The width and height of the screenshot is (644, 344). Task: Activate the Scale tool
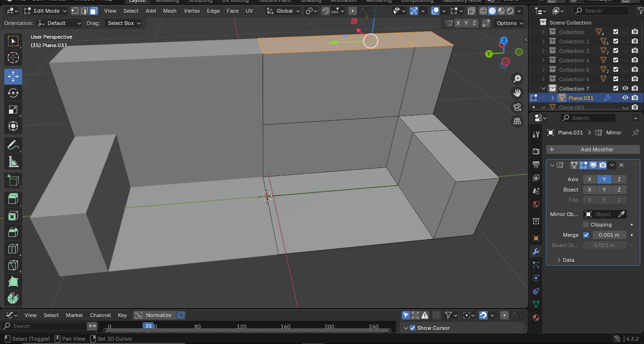click(x=13, y=110)
